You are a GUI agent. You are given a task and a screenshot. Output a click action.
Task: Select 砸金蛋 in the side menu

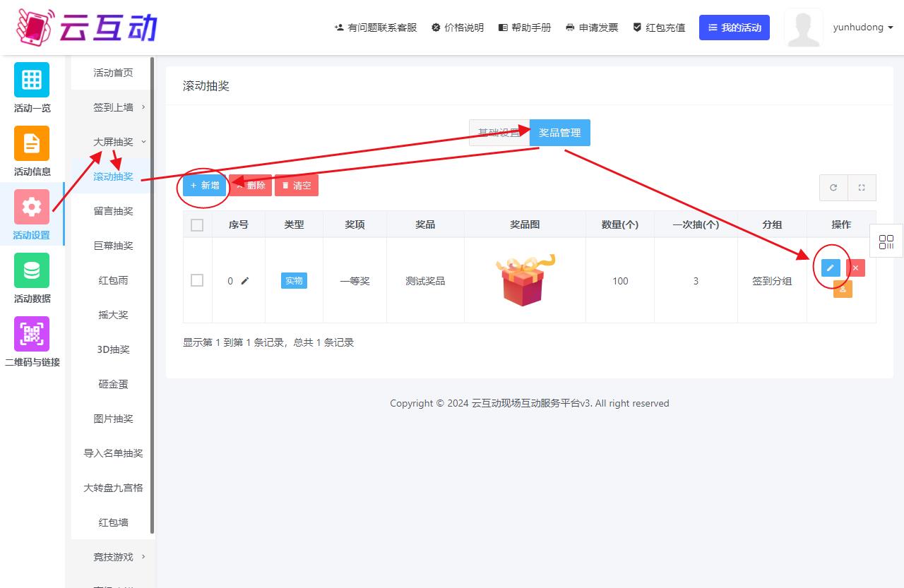coord(113,384)
